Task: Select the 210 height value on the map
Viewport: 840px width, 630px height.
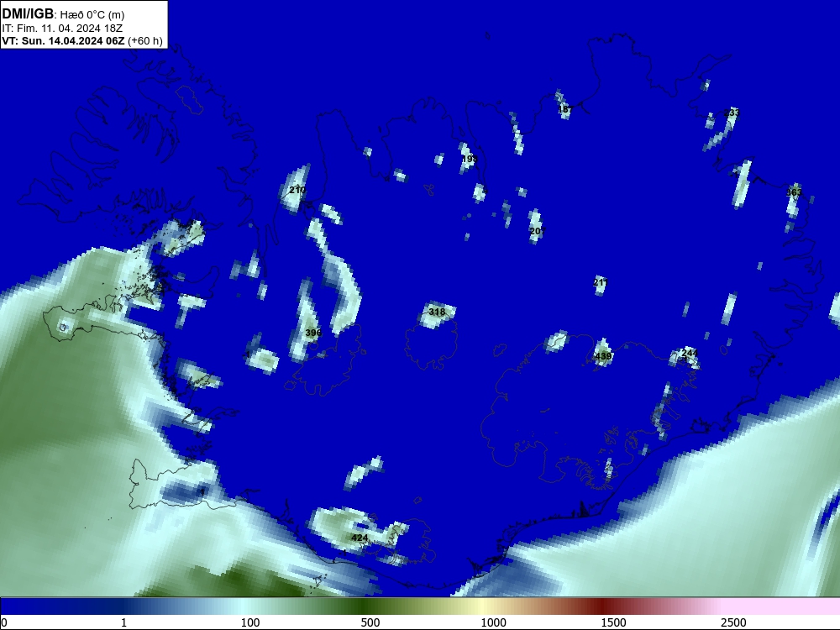Action: 297,190
